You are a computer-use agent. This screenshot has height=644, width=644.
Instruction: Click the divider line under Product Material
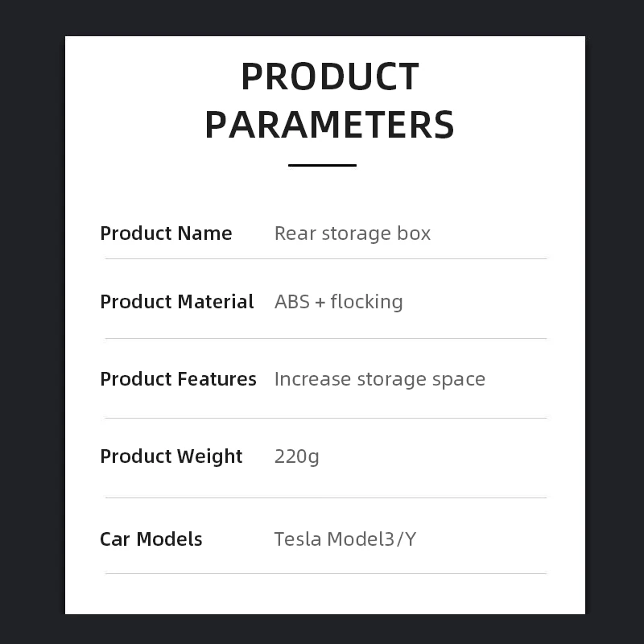tap(325, 338)
